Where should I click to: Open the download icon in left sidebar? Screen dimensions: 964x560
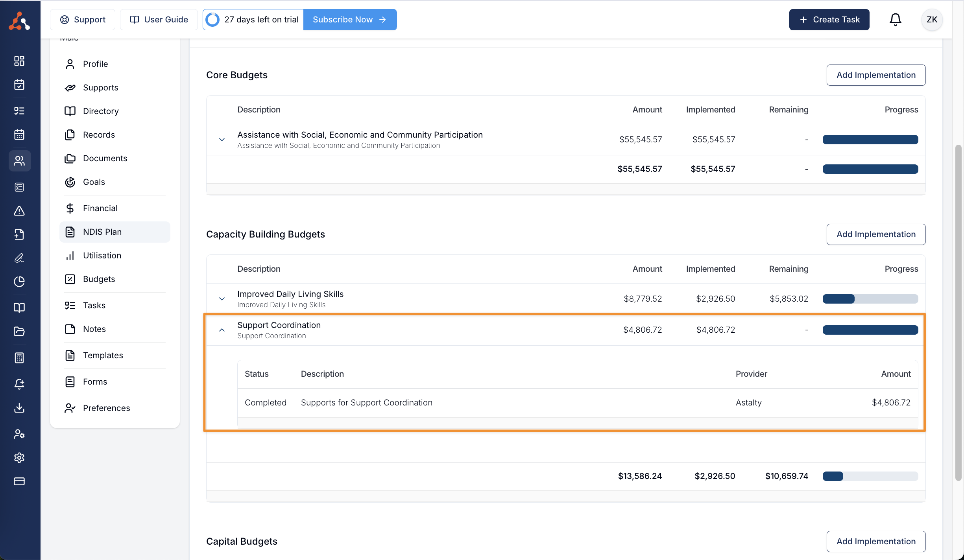click(19, 408)
